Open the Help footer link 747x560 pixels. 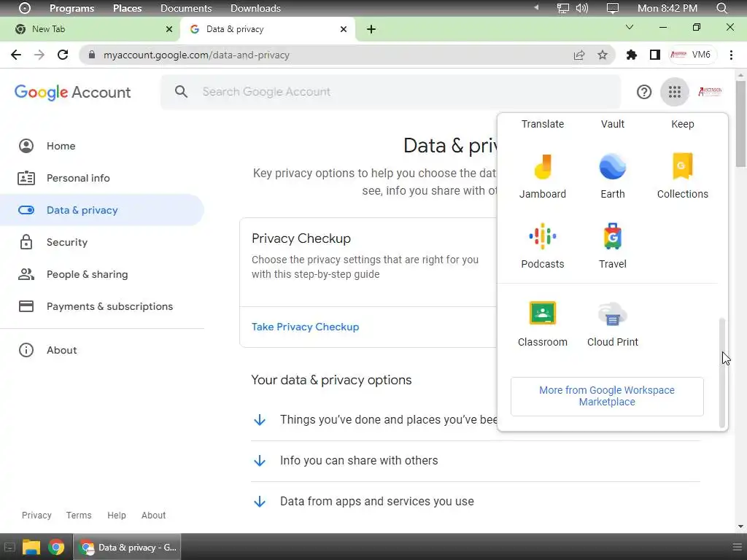[116, 516]
